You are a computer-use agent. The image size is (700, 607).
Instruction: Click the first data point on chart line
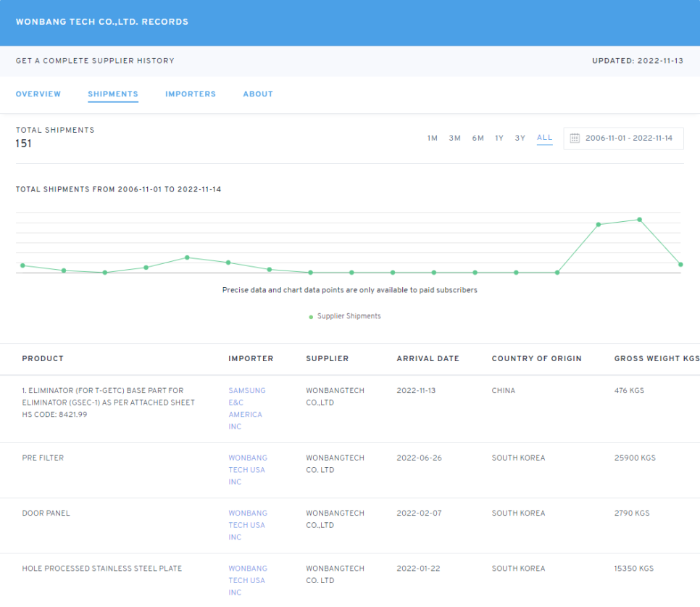(x=22, y=265)
